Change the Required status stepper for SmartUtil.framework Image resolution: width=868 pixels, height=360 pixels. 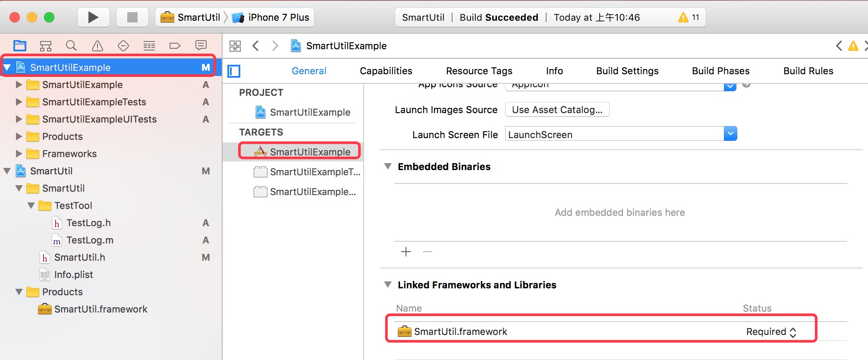pos(793,332)
